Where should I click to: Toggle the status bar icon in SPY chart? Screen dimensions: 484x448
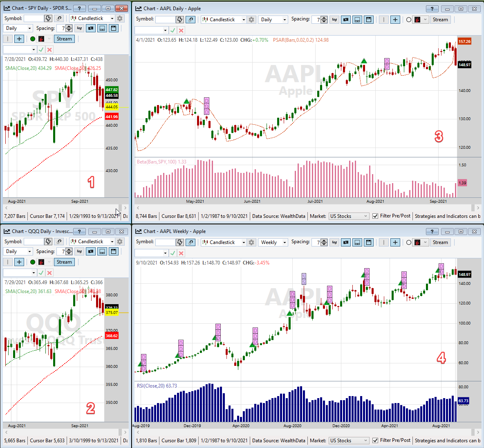pos(114,28)
